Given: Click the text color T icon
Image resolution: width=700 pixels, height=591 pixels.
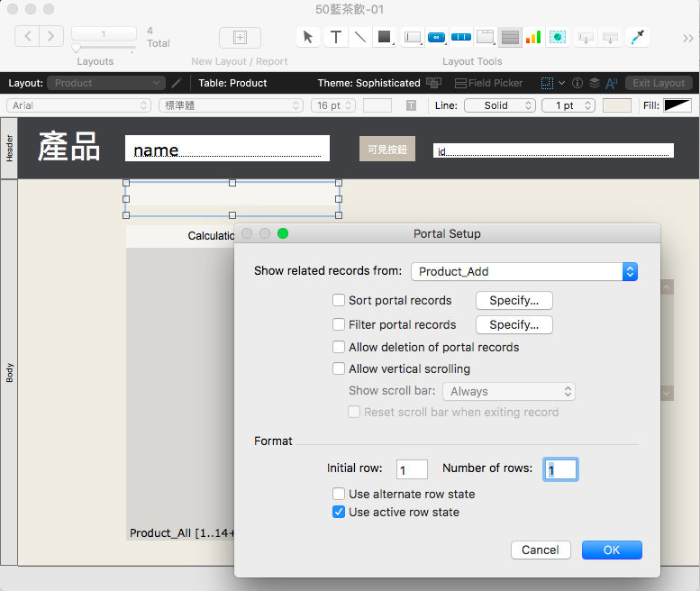Looking at the screenshot, I should pyautogui.click(x=411, y=105).
